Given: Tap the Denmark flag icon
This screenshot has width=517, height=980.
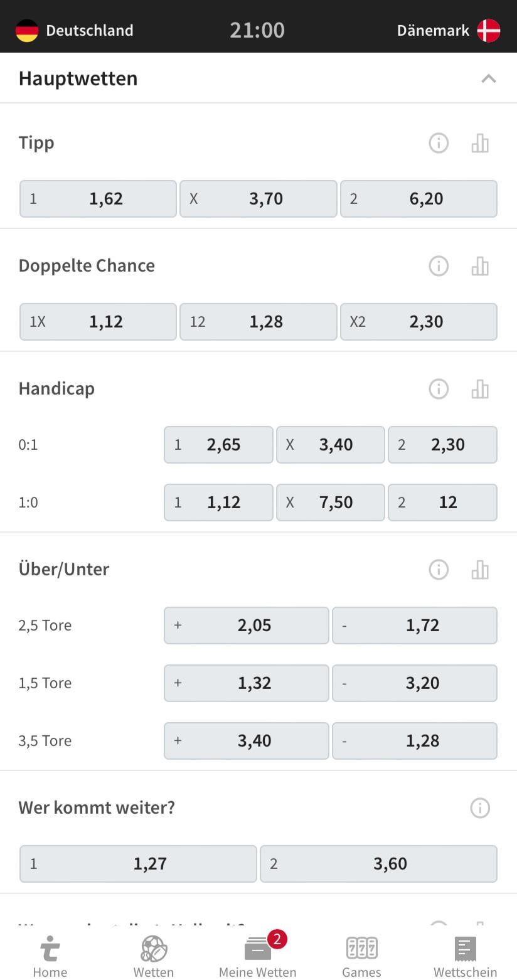Looking at the screenshot, I should 488,30.
